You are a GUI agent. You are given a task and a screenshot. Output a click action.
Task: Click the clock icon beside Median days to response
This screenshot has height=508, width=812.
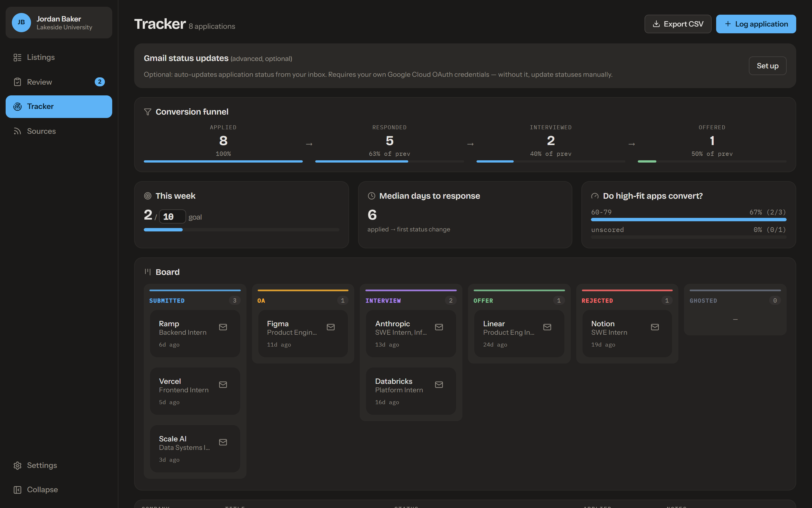371,196
